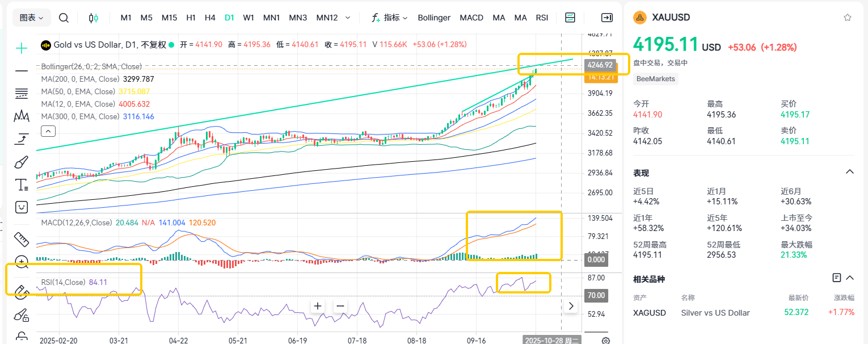Zoom out chart with minus button

pos(340,307)
